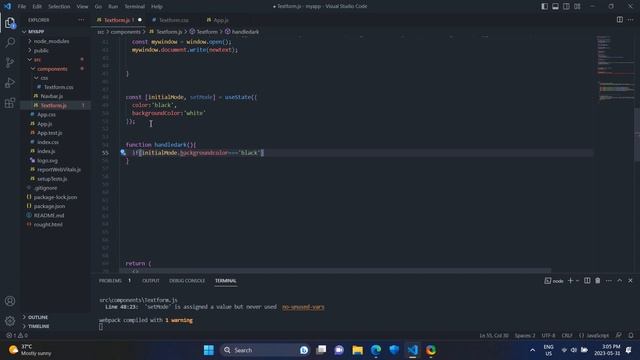Toggle primary side bar layout icon
Image resolution: width=640 pixels, height=360 pixels.
coord(544,7)
